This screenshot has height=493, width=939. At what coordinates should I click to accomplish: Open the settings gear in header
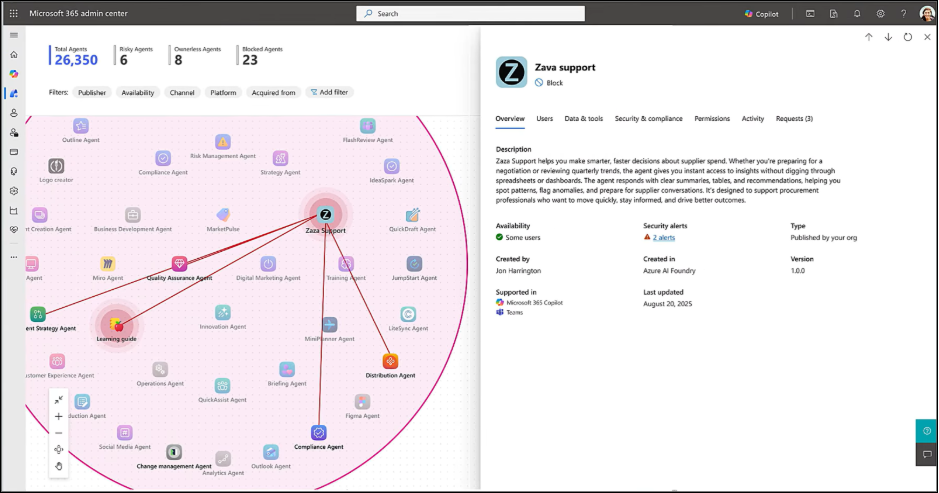[881, 14]
